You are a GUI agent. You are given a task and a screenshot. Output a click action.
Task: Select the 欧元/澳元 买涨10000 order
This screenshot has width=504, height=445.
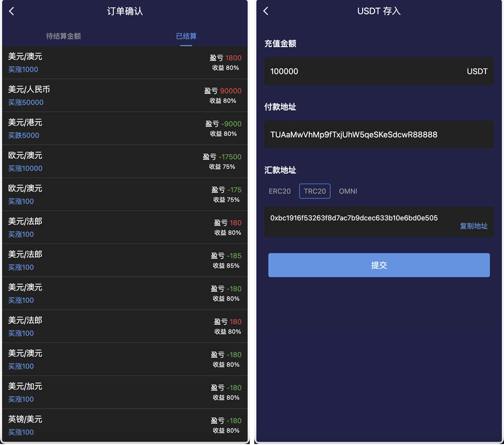coord(125,161)
